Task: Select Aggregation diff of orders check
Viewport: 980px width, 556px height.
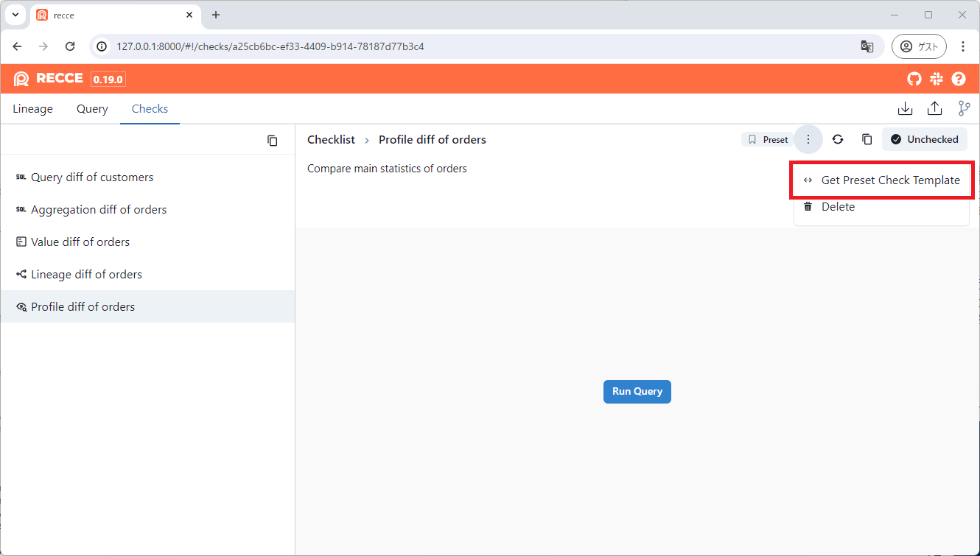Action: tap(147, 210)
